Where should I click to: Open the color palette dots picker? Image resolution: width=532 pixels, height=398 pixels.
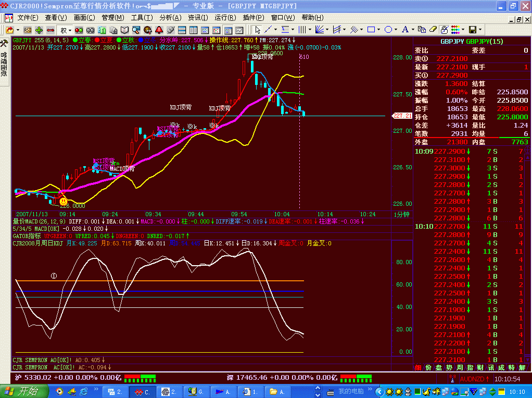tap(455, 30)
